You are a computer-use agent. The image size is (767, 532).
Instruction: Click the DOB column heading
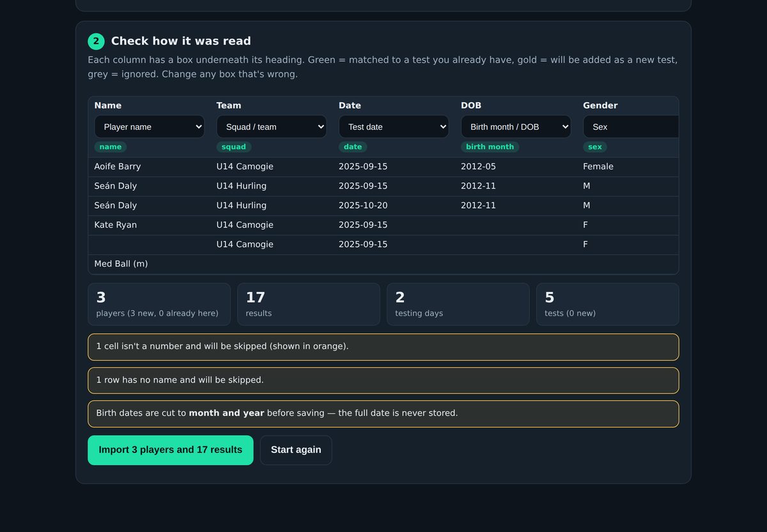coord(471,105)
